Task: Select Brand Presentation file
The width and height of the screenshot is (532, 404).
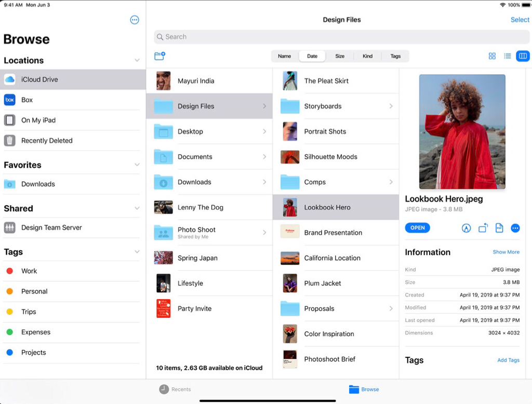Action: point(336,233)
